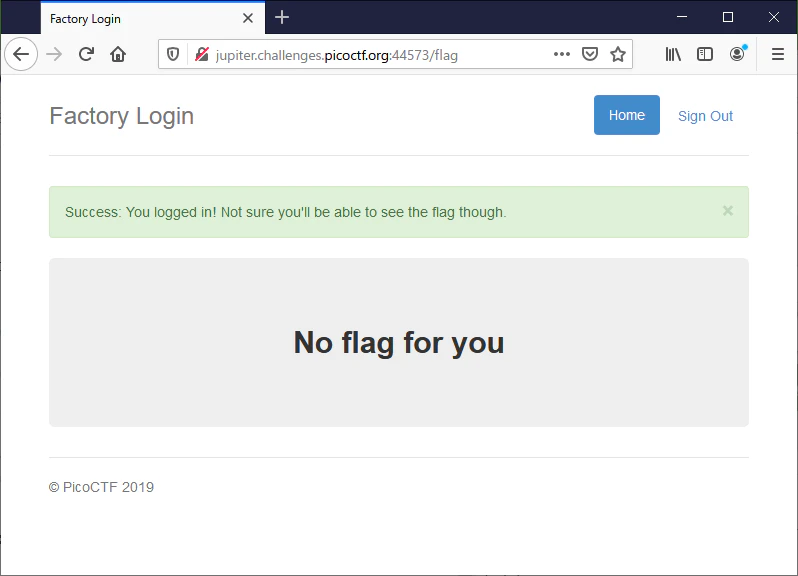Show sidebars icon in toolbar
The height and width of the screenshot is (576, 798).
tap(705, 54)
